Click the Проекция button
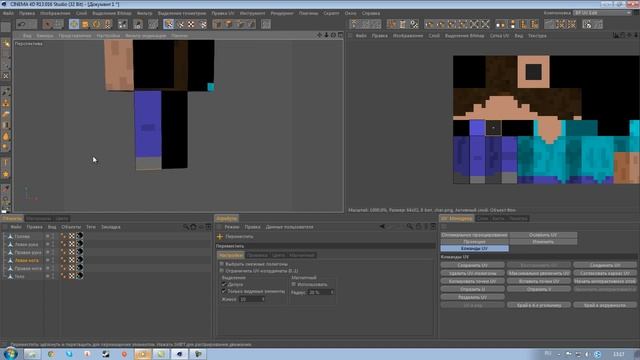Screen dimensions: 640x360 [x=475, y=242]
